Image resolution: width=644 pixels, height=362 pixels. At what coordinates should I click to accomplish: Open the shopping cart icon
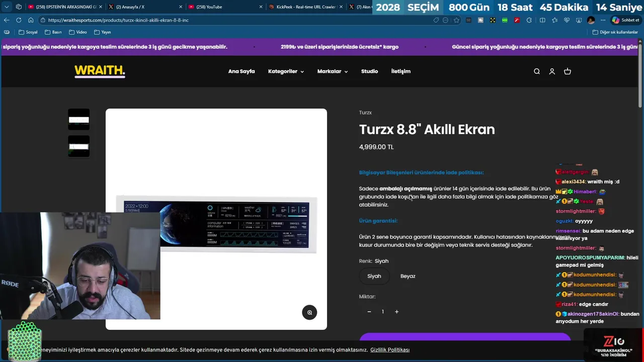point(568,71)
